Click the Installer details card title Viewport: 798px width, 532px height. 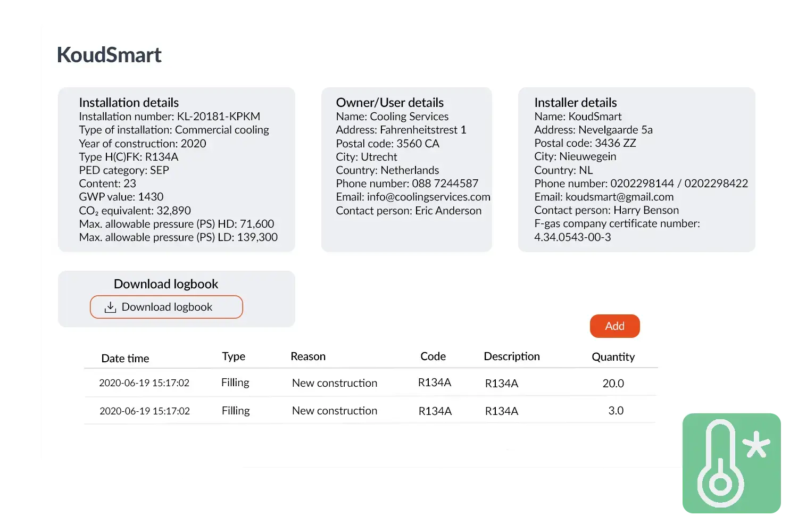click(x=575, y=103)
